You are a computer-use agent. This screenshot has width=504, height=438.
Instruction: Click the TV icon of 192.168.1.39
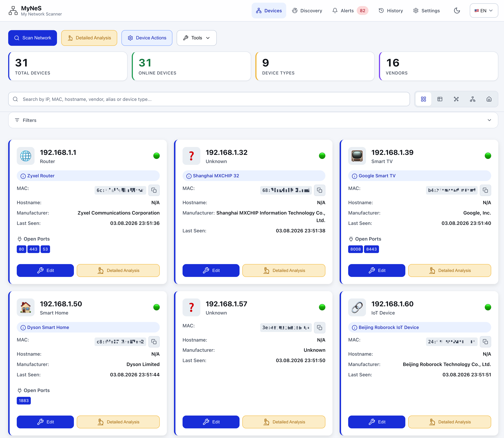357,156
